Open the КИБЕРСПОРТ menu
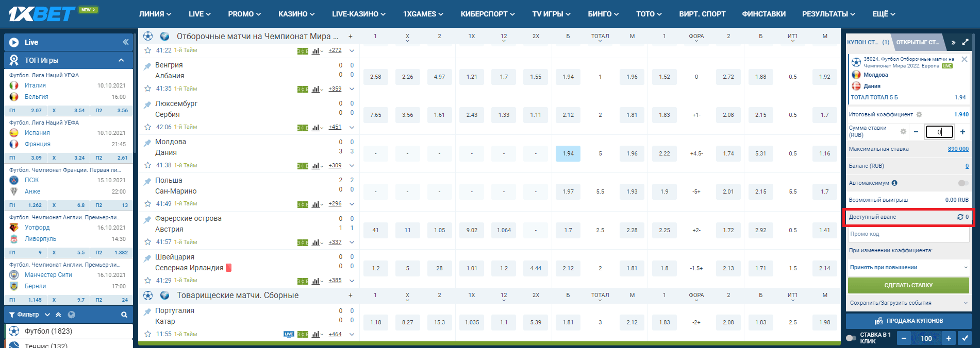The image size is (980, 348). coord(488,14)
